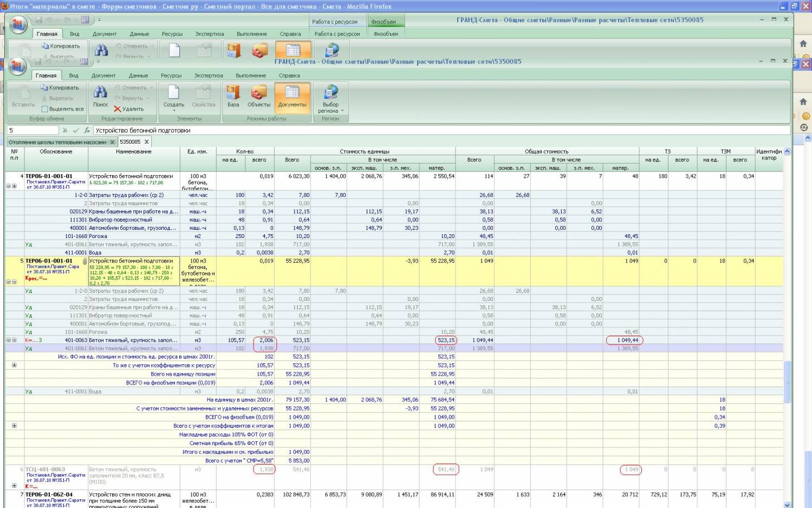Open the Выполнение tab in back window
The image size is (812, 508).
[252, 34]
